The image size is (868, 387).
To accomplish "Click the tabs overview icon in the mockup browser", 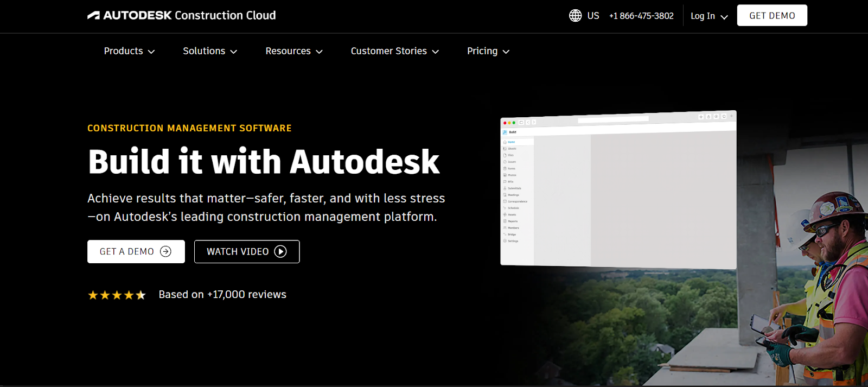I will (x=724, y=116).
